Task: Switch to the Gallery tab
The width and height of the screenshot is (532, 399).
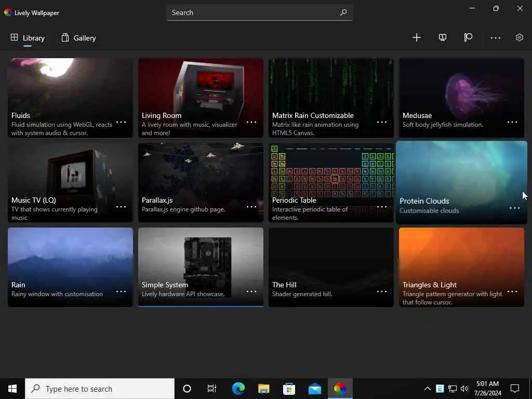Action: tap(79, 38)
